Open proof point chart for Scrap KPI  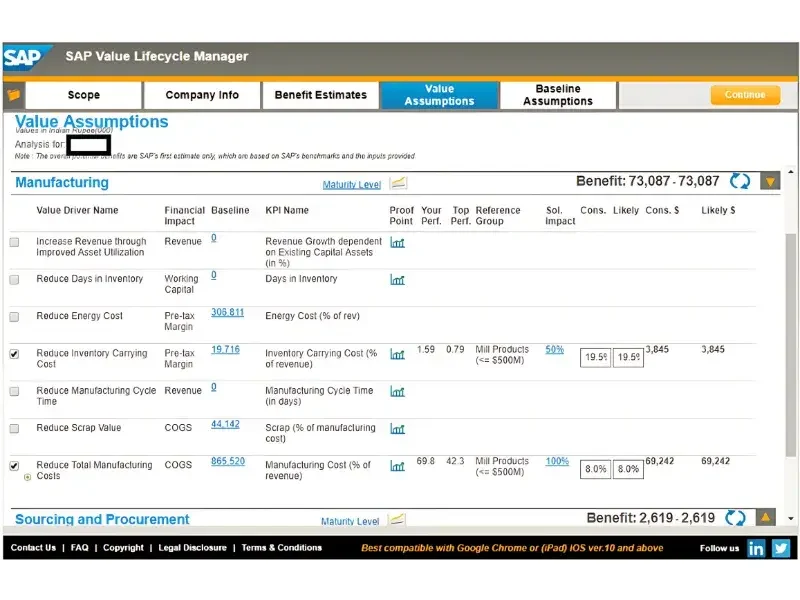click(x=397, y=429)
